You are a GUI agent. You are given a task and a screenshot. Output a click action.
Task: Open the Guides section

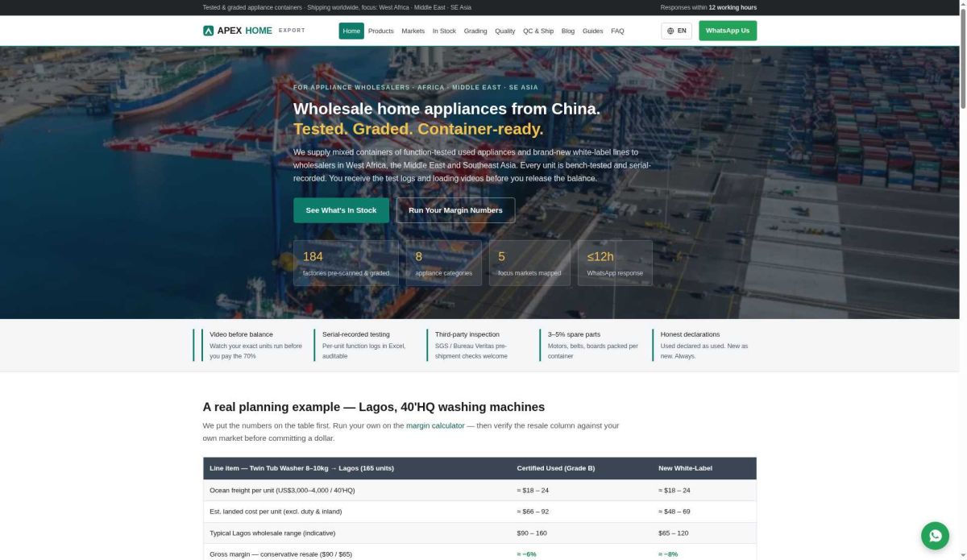[x=593, y=31]
